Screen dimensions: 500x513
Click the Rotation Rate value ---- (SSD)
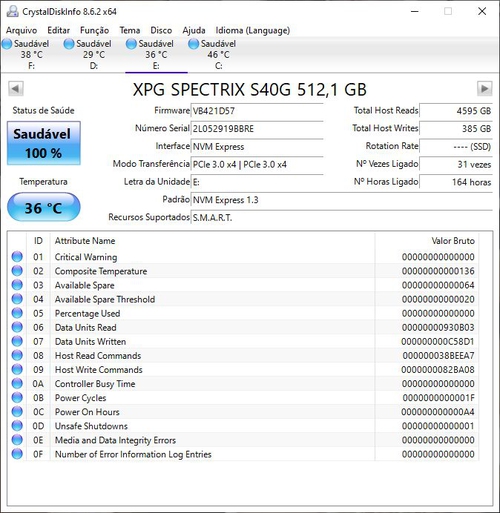pyautogui.click(x=456, y=146)
